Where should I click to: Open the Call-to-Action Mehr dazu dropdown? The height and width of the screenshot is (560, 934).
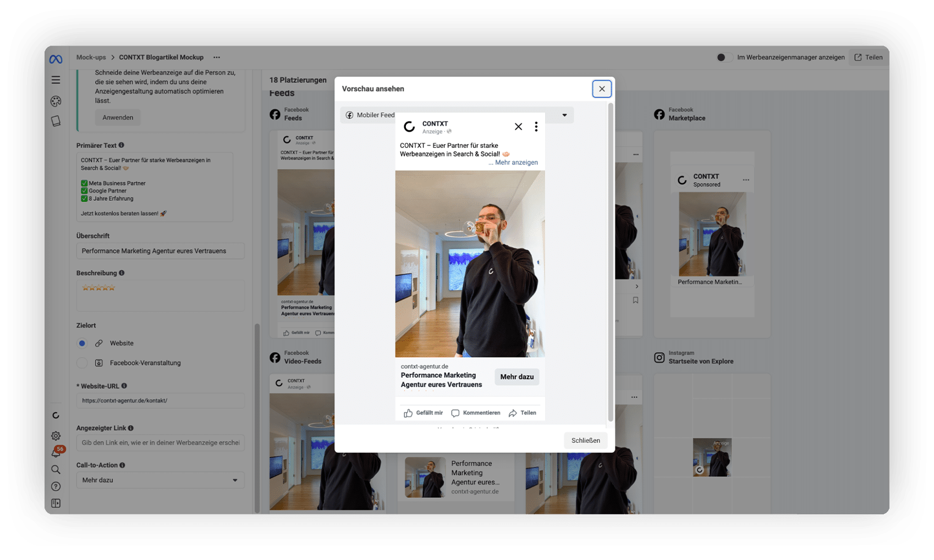160,480
